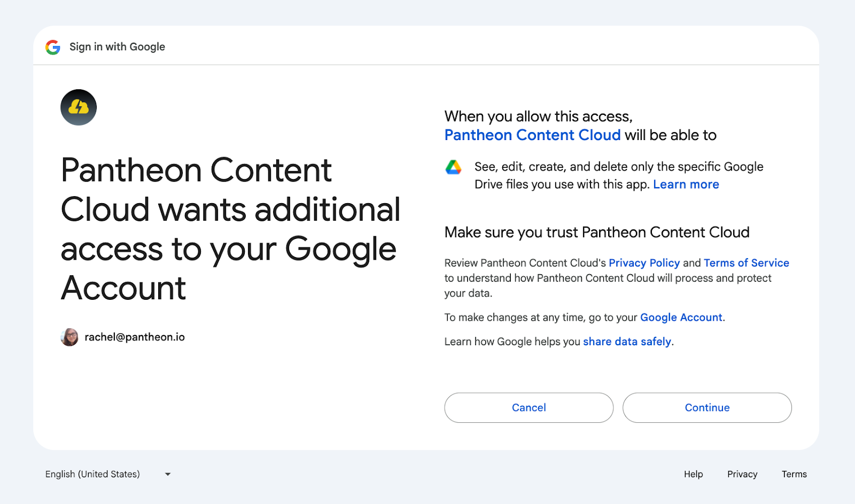The width and height of the screenshot is (855, 504).
Task: Click Help in the footer
Action: pos(693,474)
